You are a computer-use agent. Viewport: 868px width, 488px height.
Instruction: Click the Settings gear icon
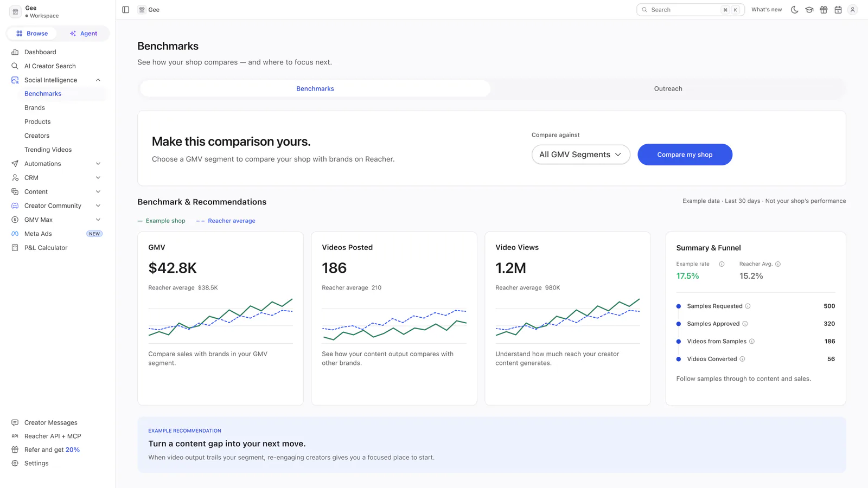click(15, 463)
